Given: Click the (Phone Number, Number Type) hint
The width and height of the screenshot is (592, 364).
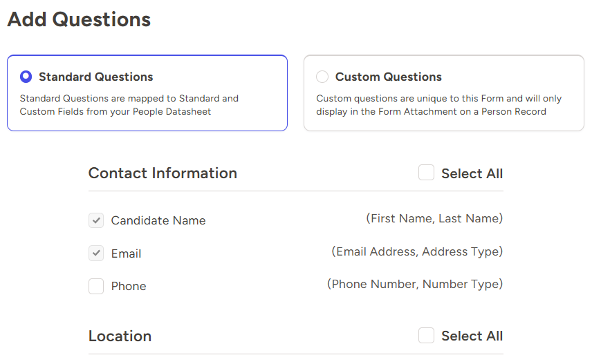Looking at the screenshot, I should point(414,284).
